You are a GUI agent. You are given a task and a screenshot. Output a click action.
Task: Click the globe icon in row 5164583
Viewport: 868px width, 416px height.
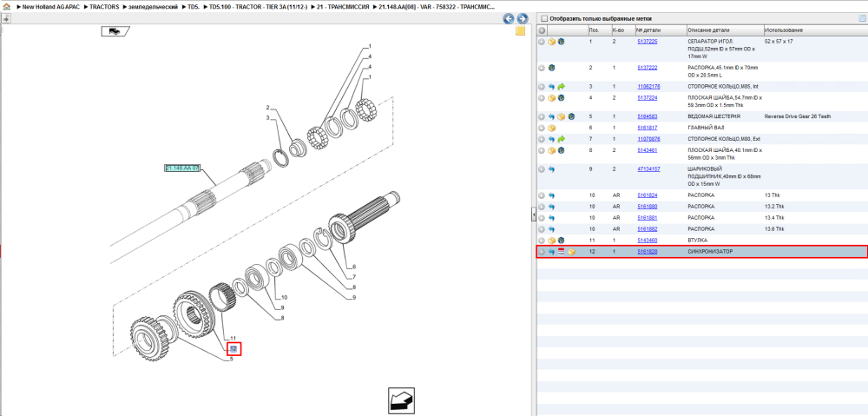(571, 117)
